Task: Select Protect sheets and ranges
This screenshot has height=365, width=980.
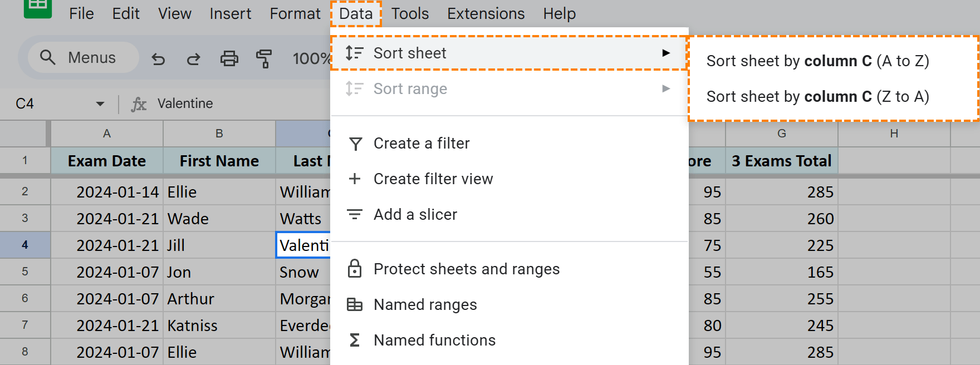Action: coord(509,269)
